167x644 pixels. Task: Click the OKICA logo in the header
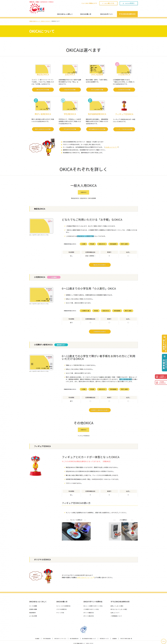tap(37, 9)
